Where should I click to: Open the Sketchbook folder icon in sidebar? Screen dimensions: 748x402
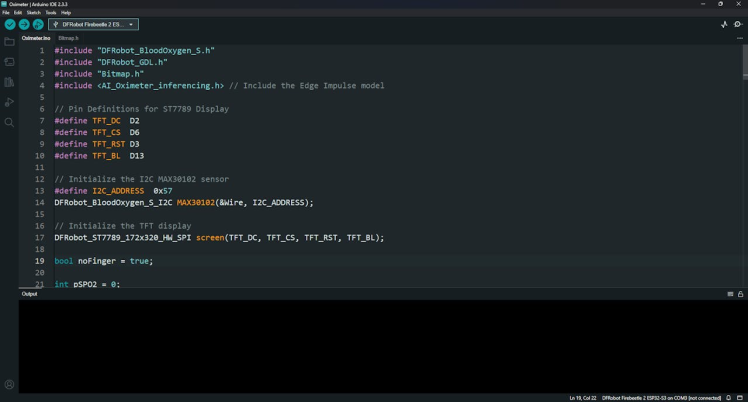(x=10, y=42)
